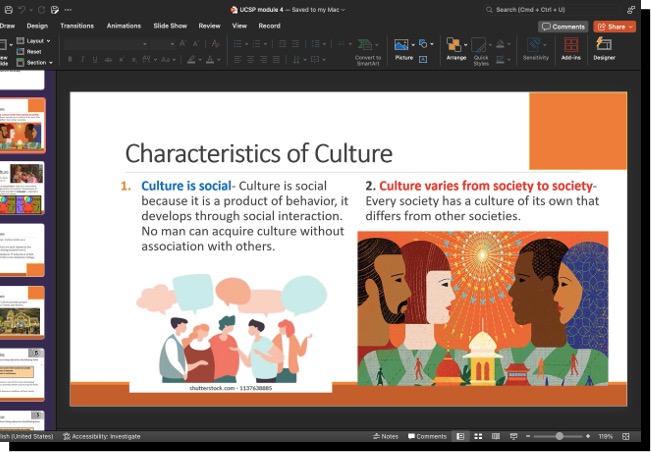This screenshot has height=452, width=651.
Task: Toggle Normal view in status bar
Action: tap(460, 437)
